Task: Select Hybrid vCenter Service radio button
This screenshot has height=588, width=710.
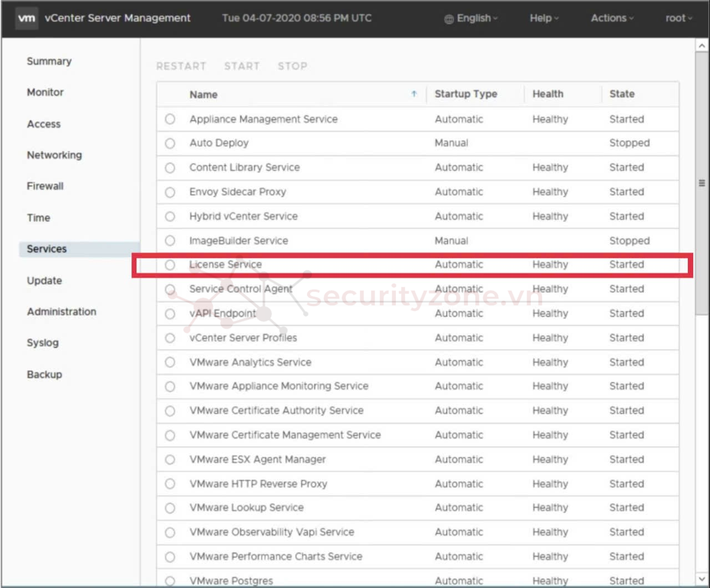Action: [170, 216]
